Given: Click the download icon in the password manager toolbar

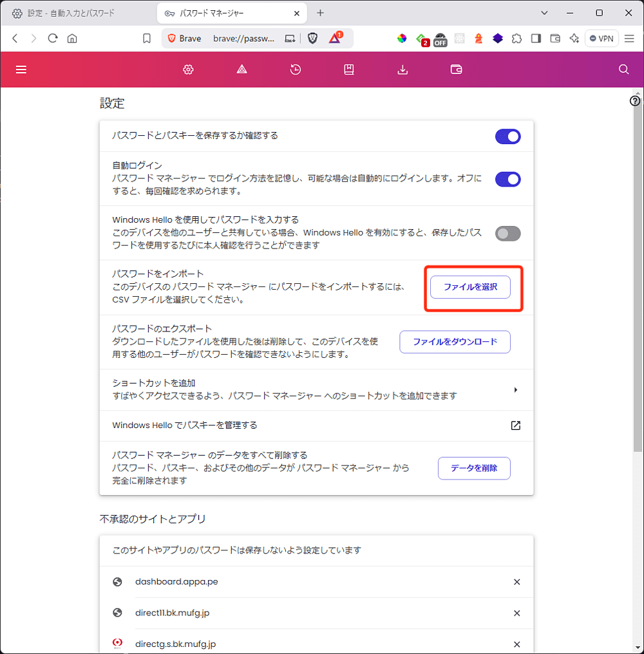Looking at the screenshot, I should point(402,70).
